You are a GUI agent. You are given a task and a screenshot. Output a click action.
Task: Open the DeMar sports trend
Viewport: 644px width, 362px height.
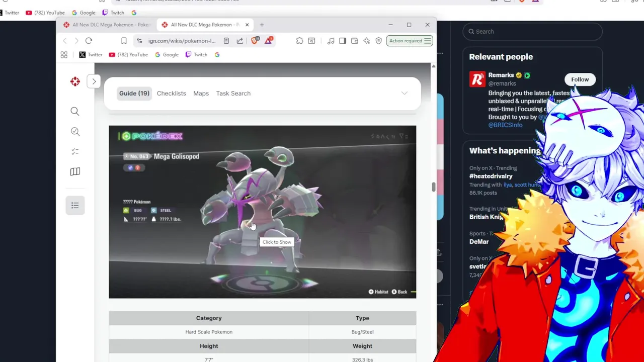pos(479,241)
